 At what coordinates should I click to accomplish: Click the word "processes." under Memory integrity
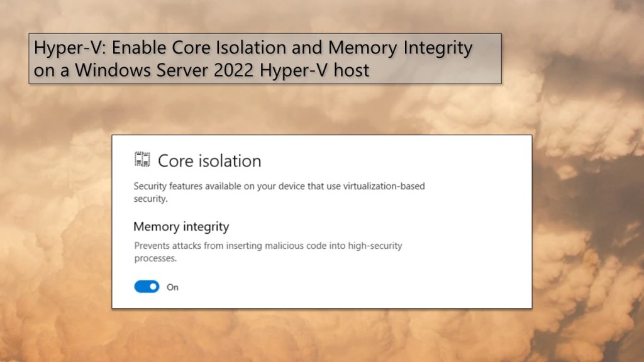pyautogui.click(x=155, y=258)
